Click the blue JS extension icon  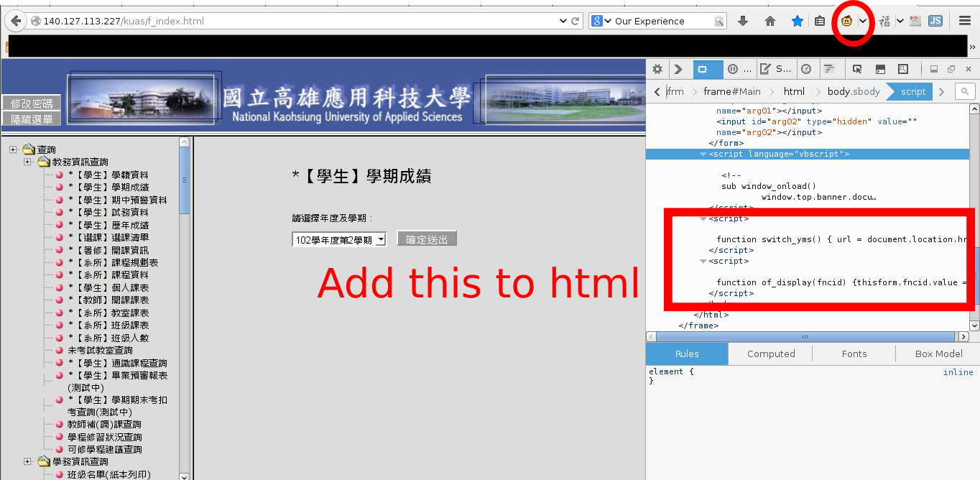(935, 22)
